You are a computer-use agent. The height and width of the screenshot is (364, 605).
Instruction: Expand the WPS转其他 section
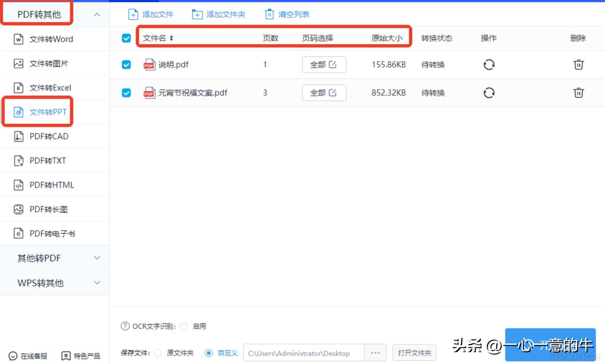(x=55, y=283)
